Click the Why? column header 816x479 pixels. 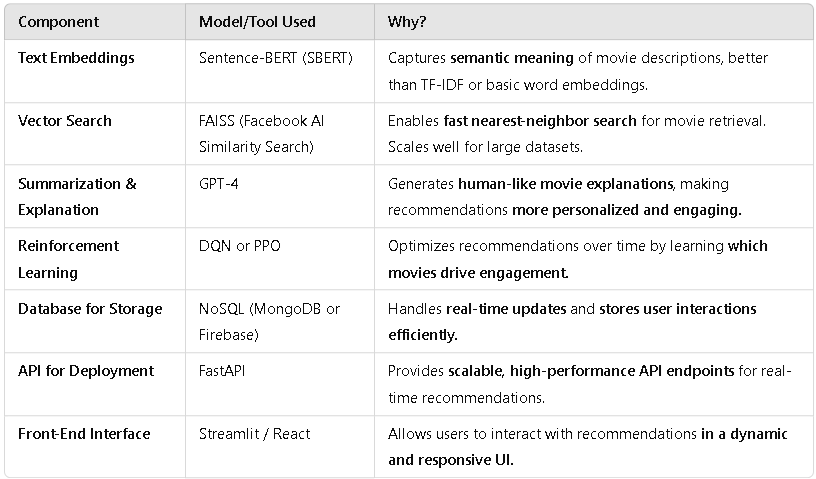(x=406, y=22)
